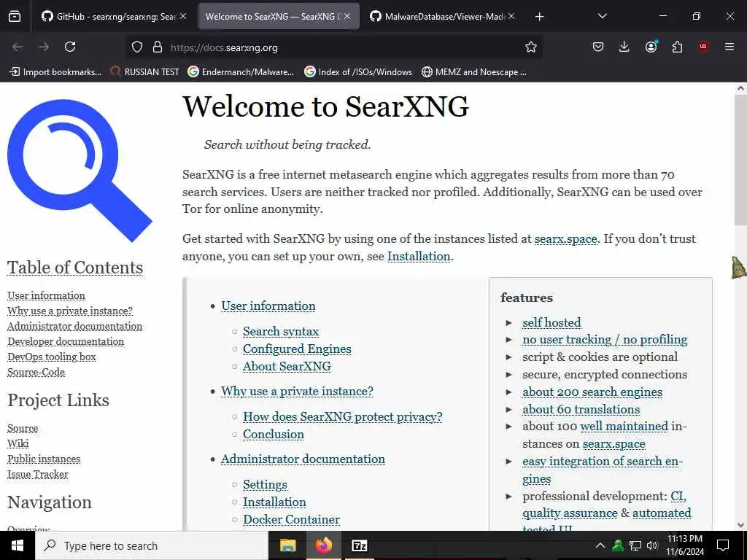Open Conclusion link
747x560 pixels.
[x=274, y=434]
